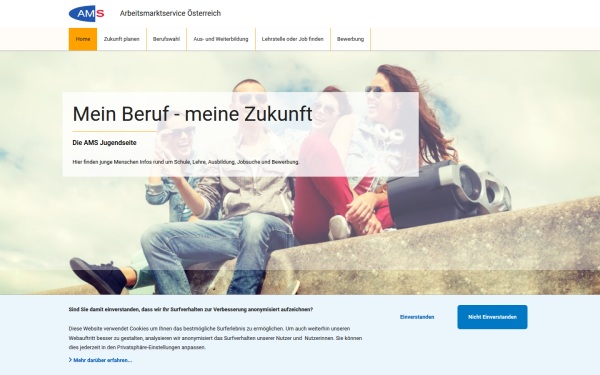The height and width of the screenshot is (375, 600).
Task: Click the Einverstanden cookie button
Action: click(417, 317)
